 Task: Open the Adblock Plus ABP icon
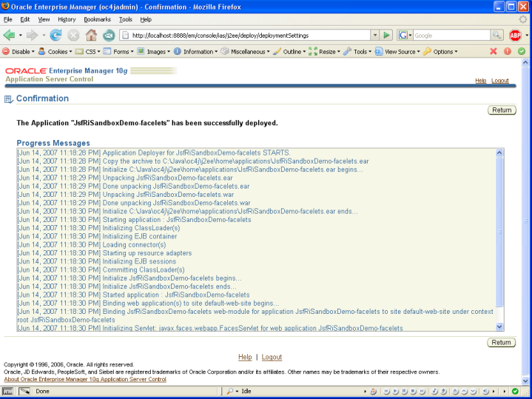click(515, 35)
